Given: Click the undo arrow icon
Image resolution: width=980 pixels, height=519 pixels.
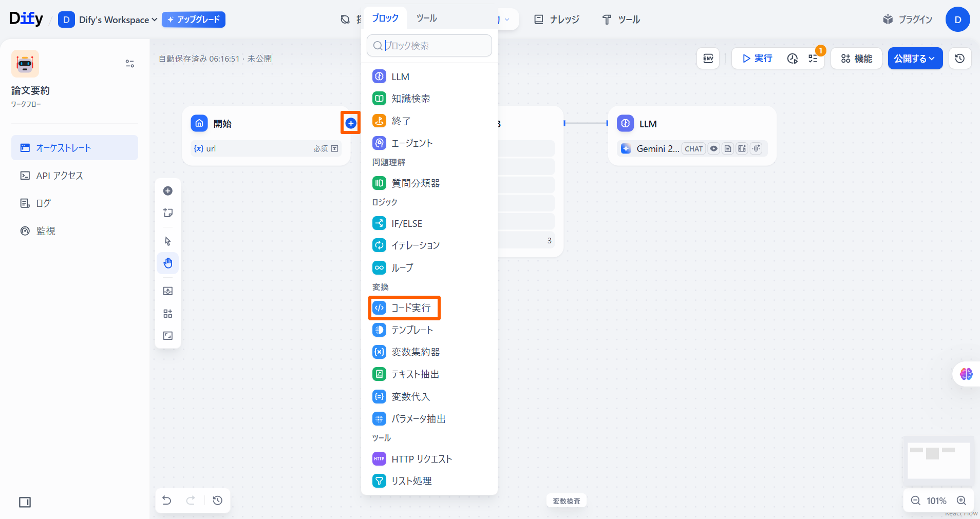Looking at the screenshot, I should click(167, 501).
